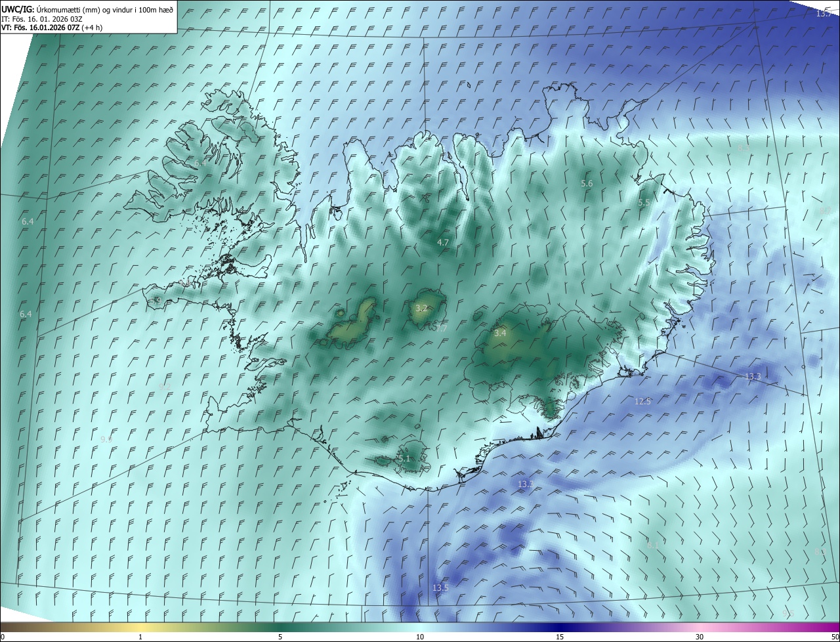
Task: Click the title 'UWC/IG: Úrkomumætti (mm) og vindur í 100m hæð'
Action: (x=87, y=9)
